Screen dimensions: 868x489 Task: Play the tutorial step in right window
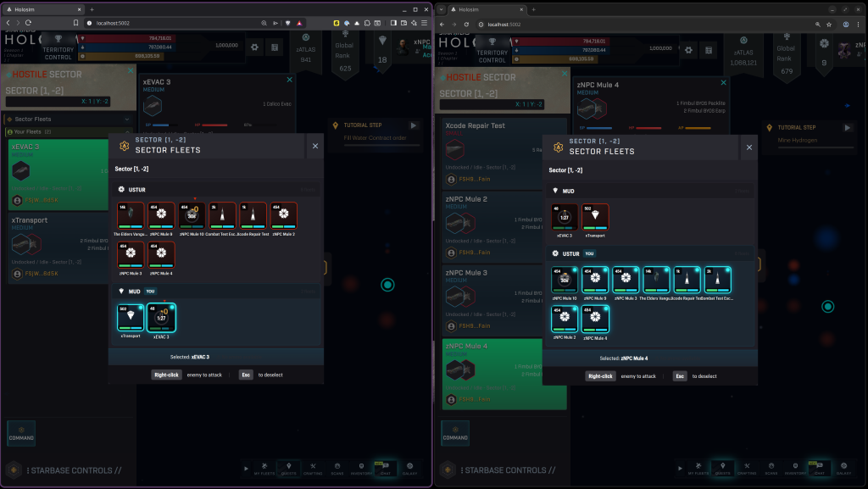[848, 127]
